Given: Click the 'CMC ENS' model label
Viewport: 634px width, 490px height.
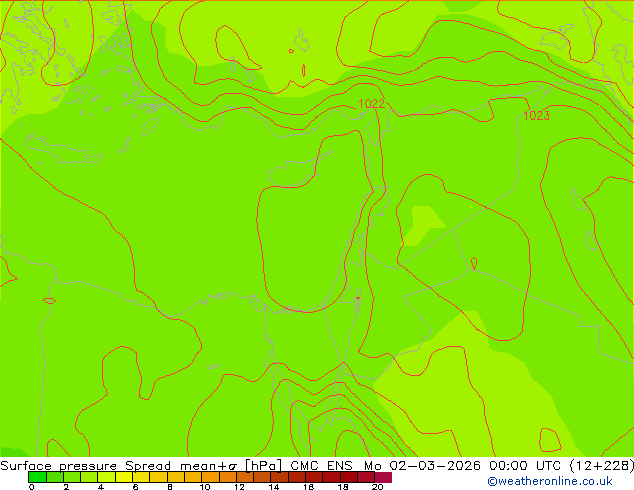Looking at the screenshot, I should (321, 466).
